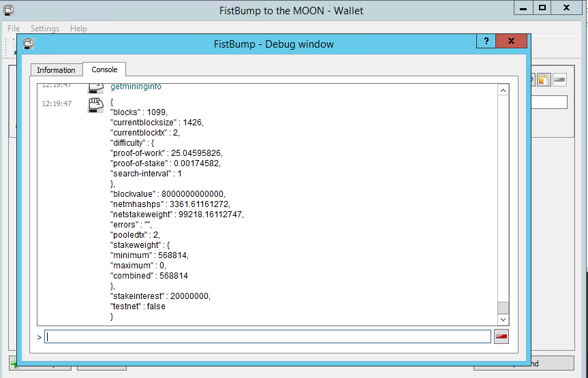Maximize the main Wallet window

[542, 8]
